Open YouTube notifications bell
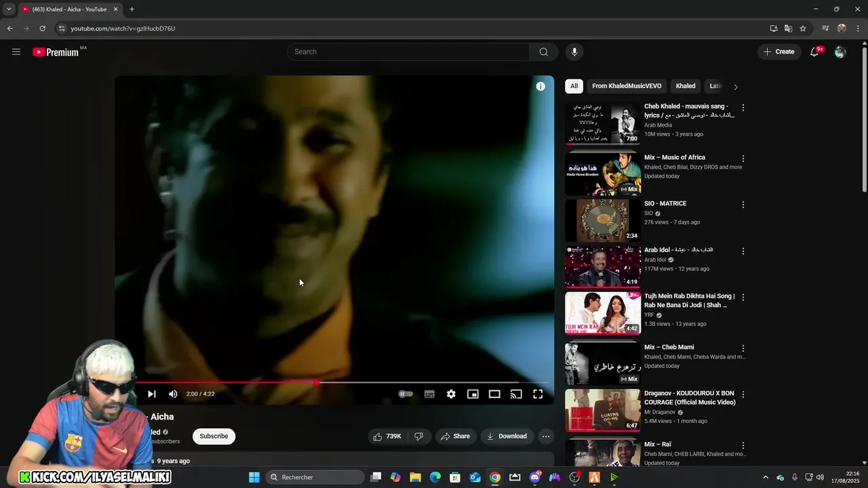 tap(814, 52)
